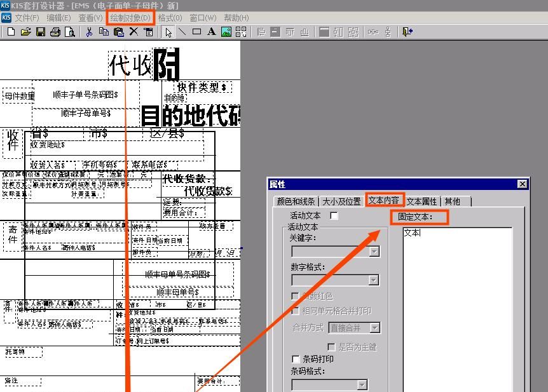This screenshot has height=392, width=548.
Task: Check the 条码打印 option
Action: tap(296, 359)
